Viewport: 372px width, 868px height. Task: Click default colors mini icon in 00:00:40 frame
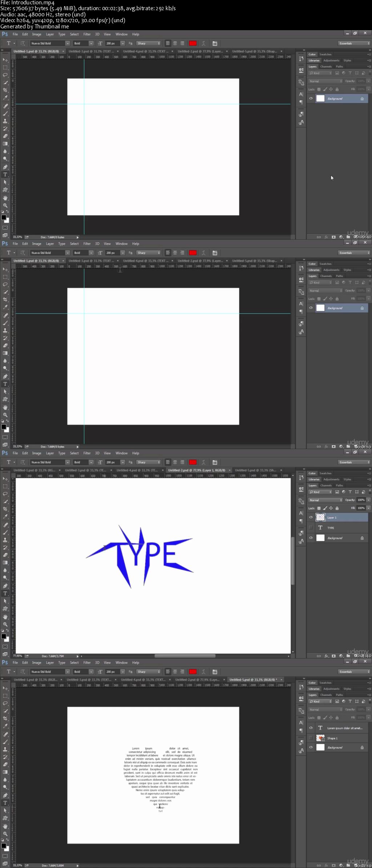[3, 211]
